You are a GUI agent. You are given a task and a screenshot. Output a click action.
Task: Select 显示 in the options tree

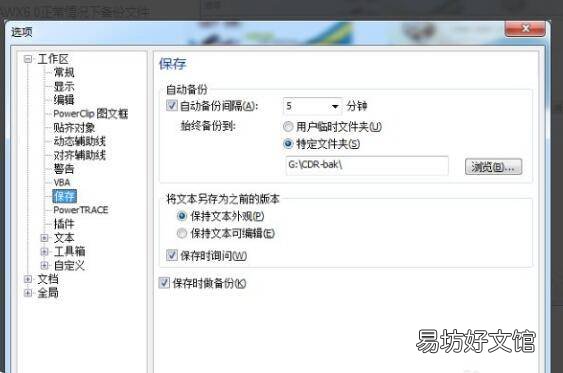tap(64, 87)
